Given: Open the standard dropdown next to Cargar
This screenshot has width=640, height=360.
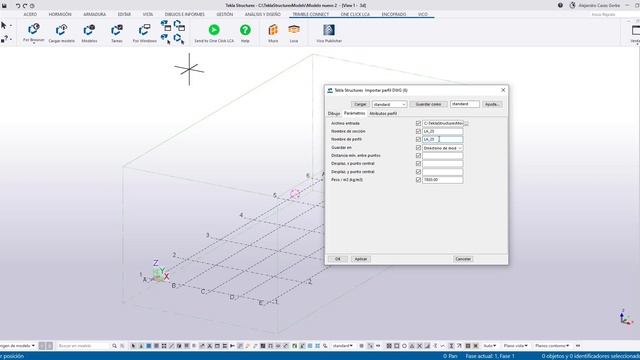Looking at the screenshot, I should click(389, 104).
